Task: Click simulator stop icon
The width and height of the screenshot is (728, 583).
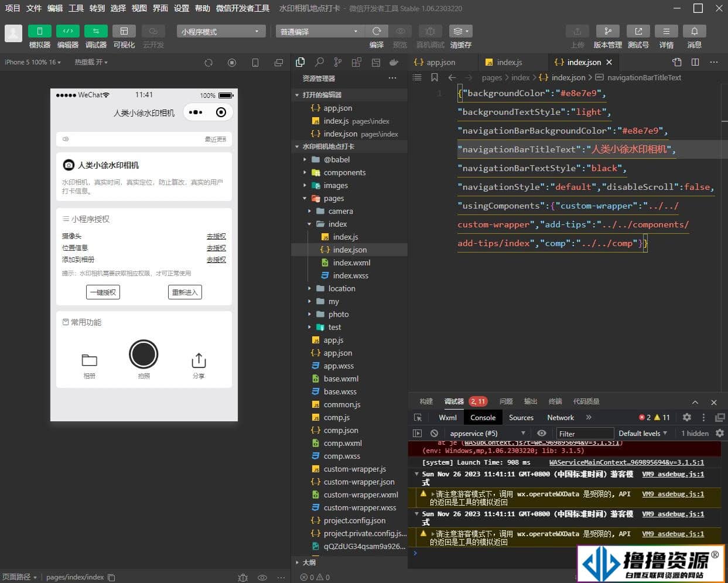Action: 232,63
